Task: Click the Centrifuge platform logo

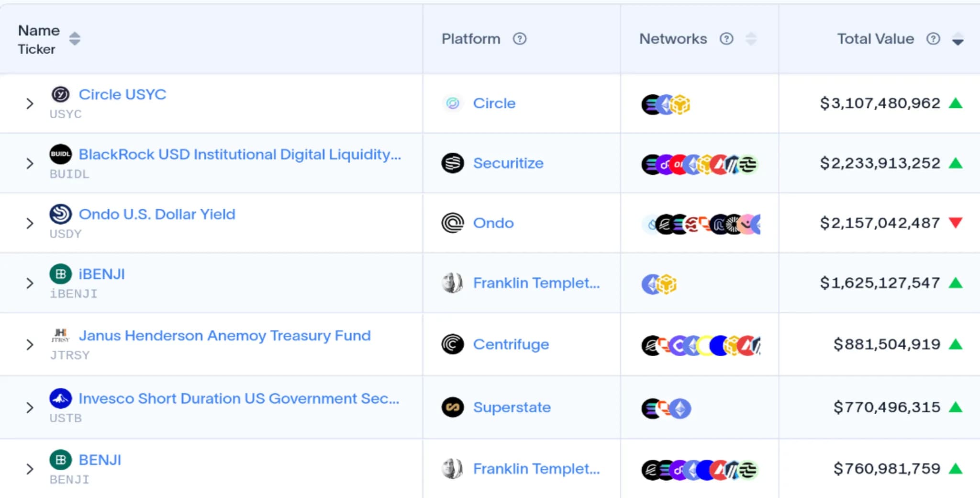Action: point(453,344)
